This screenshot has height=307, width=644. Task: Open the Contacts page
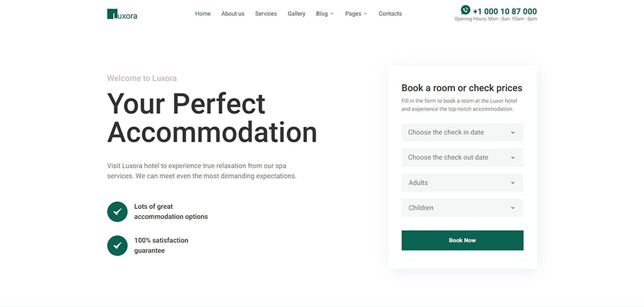[x=390, y=14]
